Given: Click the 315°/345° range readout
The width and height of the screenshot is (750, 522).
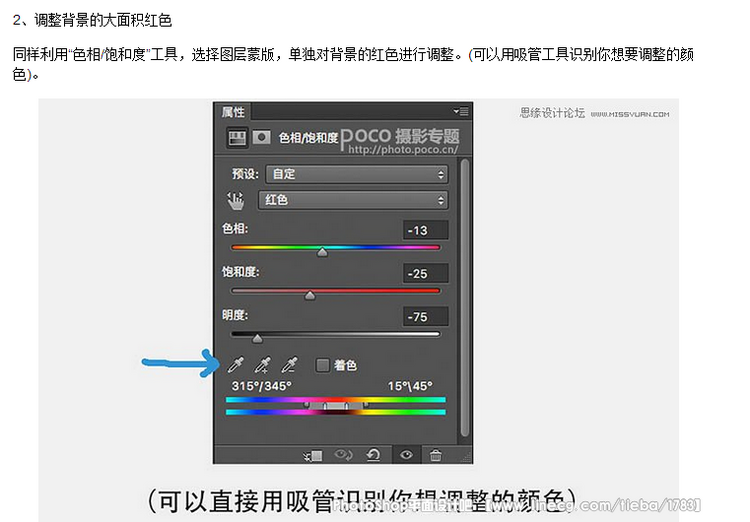Looking at the screenshot, I should 261,386.
